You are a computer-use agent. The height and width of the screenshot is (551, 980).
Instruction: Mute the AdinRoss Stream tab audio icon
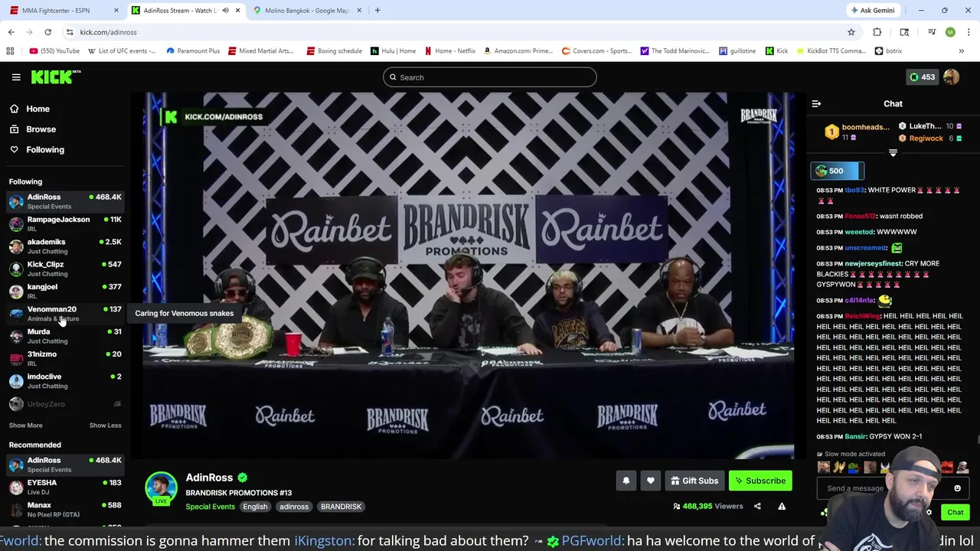(225, 10)
